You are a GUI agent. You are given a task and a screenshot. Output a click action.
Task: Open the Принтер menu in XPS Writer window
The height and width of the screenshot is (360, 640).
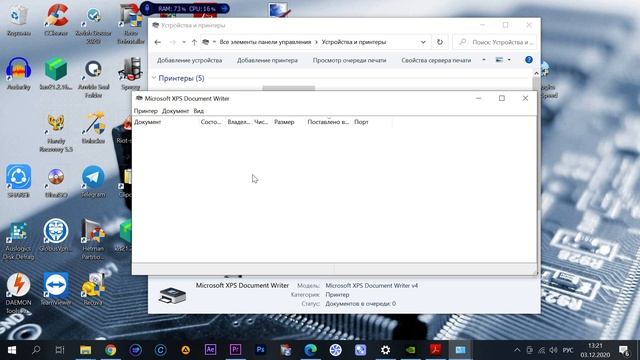[x=145, y=111]
